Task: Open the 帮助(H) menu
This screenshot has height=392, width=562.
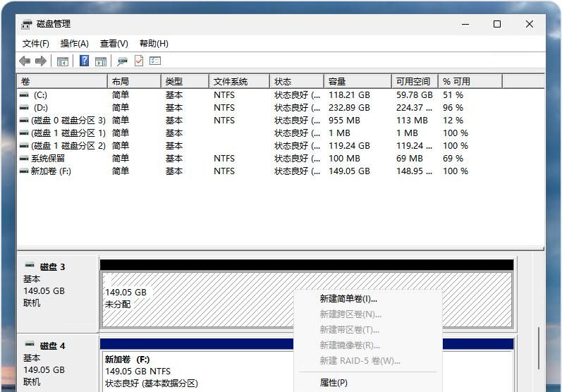Action: point(154,44)
